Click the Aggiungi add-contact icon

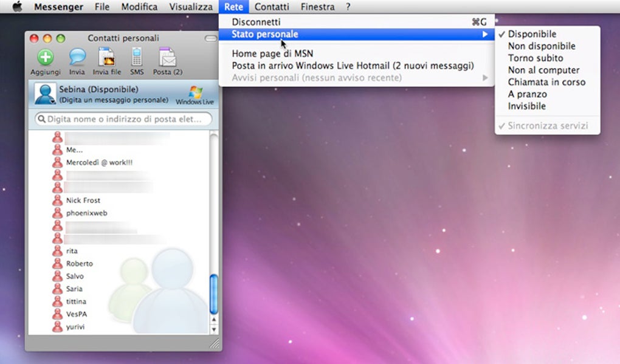click(46, 57)
